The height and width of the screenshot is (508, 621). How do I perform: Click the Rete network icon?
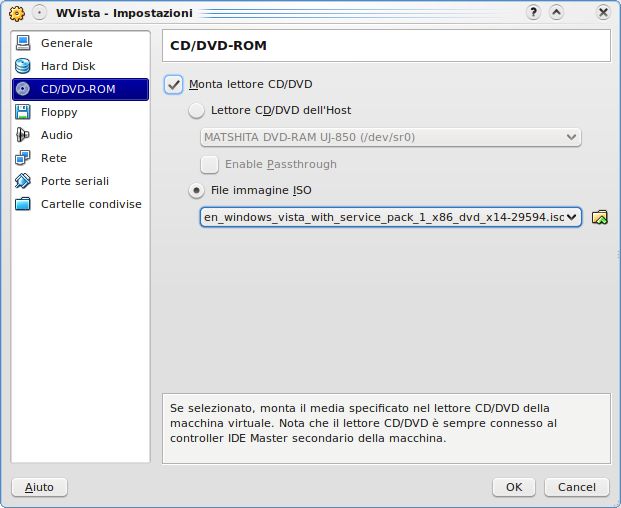click(x=23, y=158)
